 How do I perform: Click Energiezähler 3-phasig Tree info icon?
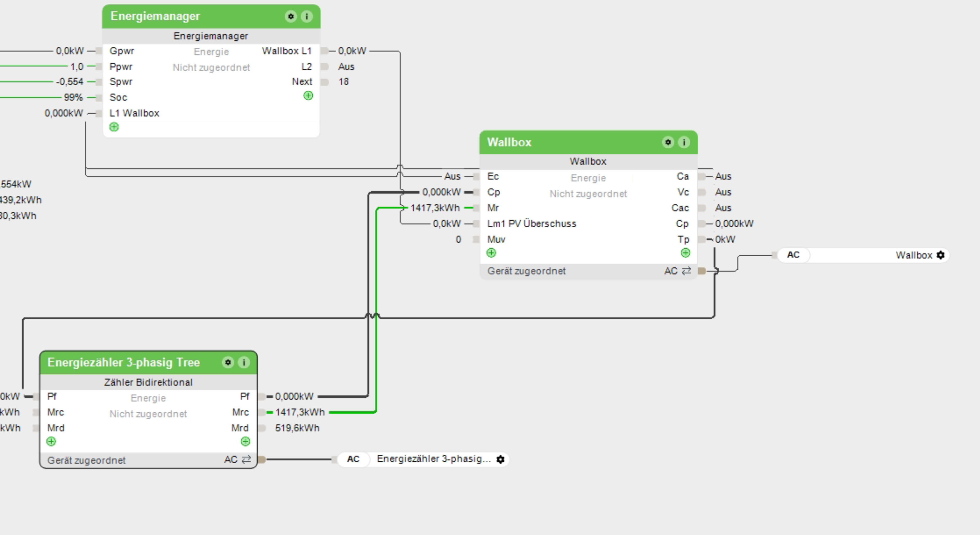(x=244, y=362)
